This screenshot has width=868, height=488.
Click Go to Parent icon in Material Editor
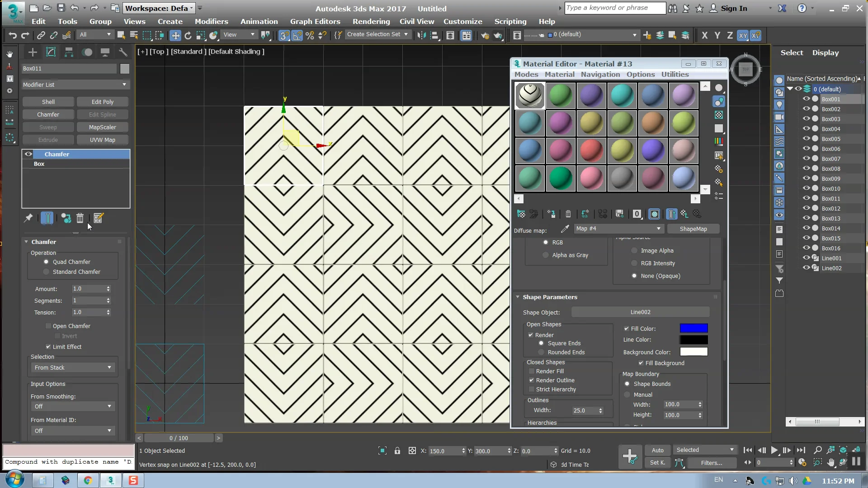pos(684,214)
